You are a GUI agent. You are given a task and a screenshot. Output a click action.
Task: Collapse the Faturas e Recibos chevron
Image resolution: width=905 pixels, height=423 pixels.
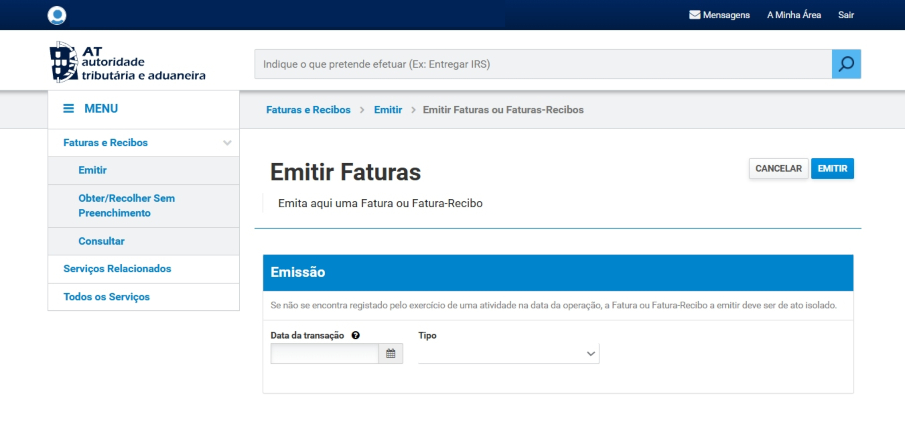point(227,143)
